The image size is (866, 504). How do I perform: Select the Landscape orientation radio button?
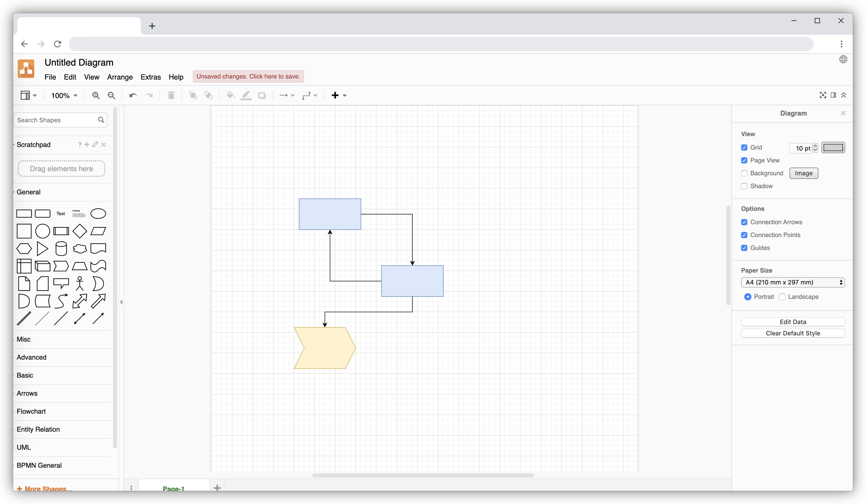click(x=782, y=297)
